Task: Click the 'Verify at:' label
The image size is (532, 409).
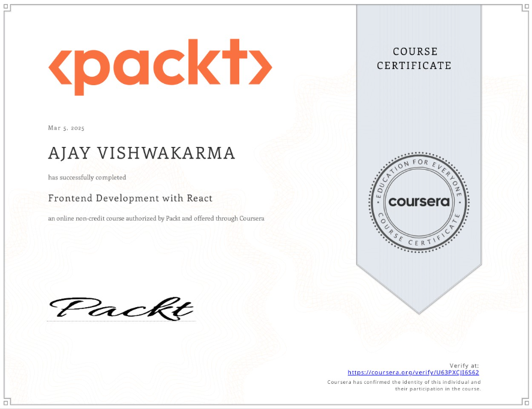Action: (464, 366)
